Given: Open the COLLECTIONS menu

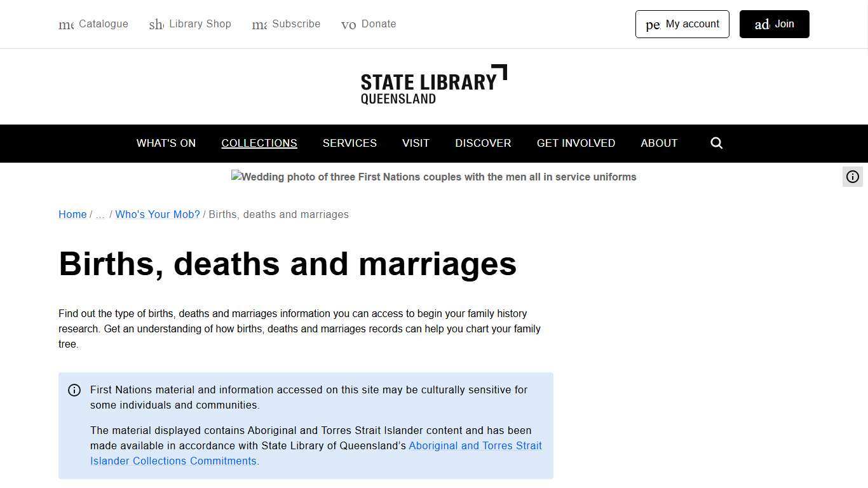Looking at the screenshot, I should (x=259, y=143).
